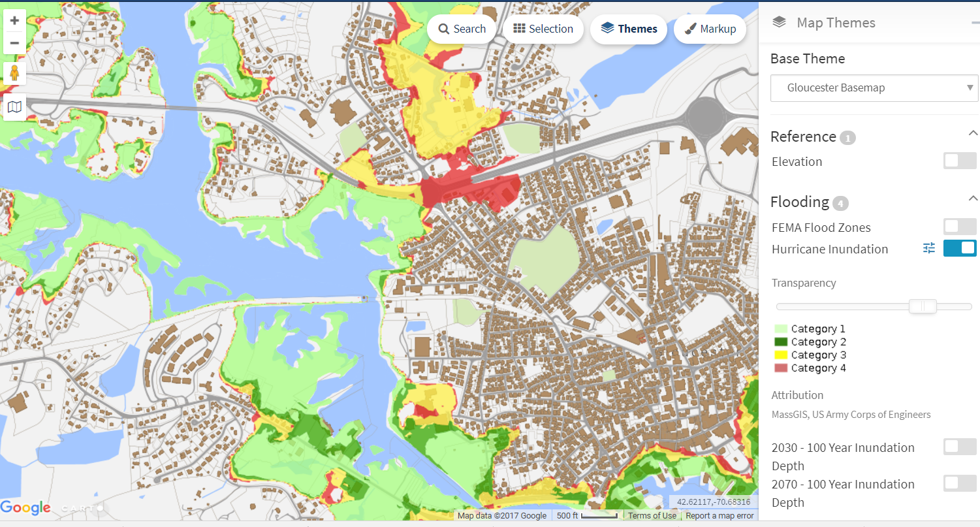Zoom in on the map

(14, 20)
